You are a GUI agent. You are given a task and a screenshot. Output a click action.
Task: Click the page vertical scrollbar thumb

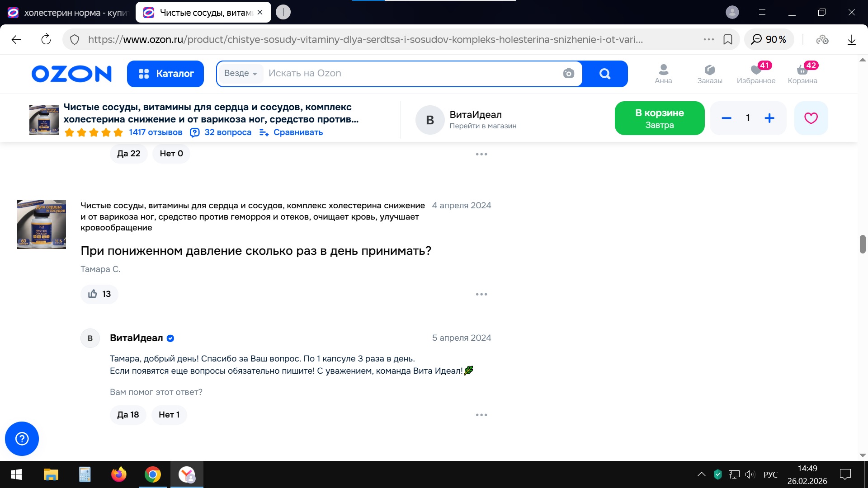coord(862,244)
